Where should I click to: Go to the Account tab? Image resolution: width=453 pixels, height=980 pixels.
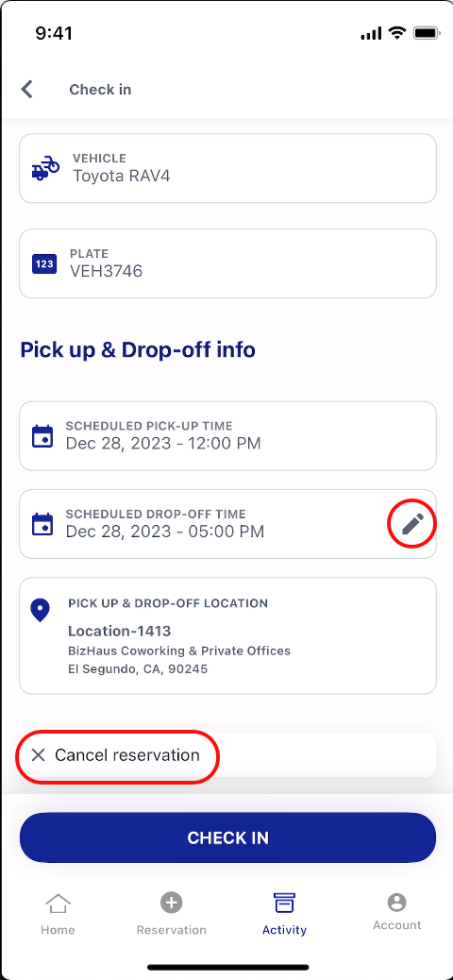(396, 913)
